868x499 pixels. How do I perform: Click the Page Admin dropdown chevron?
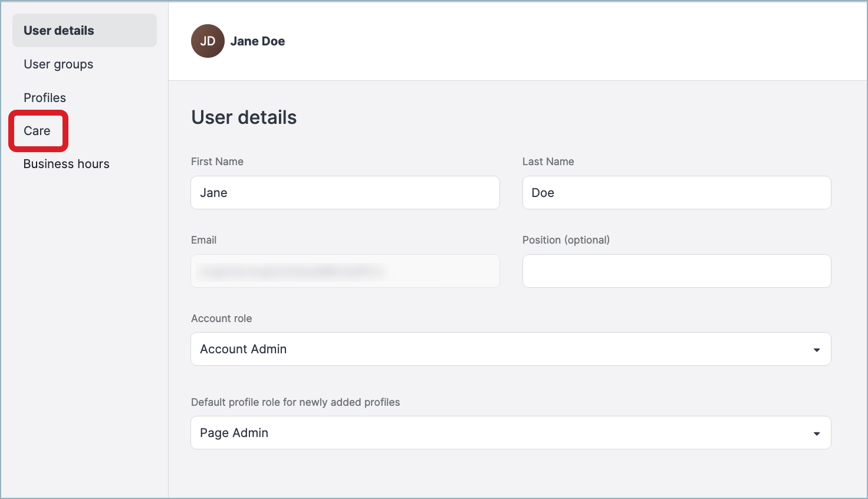click(x=817, y=432)
